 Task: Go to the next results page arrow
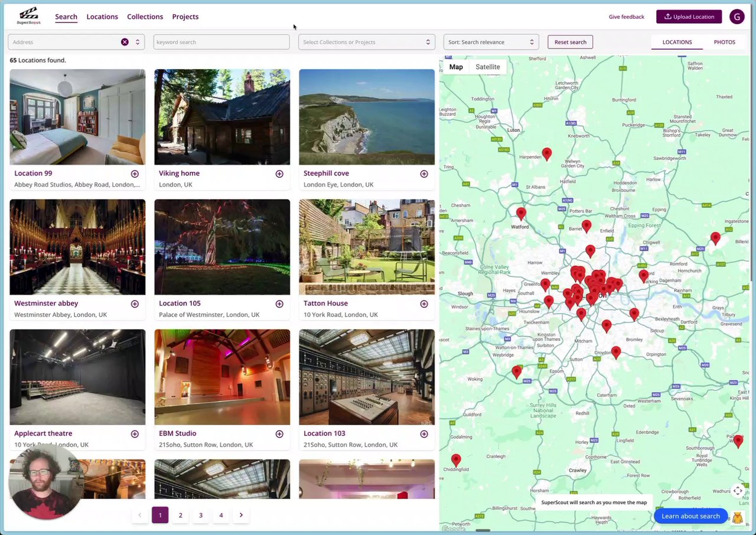tap(241, 515)
